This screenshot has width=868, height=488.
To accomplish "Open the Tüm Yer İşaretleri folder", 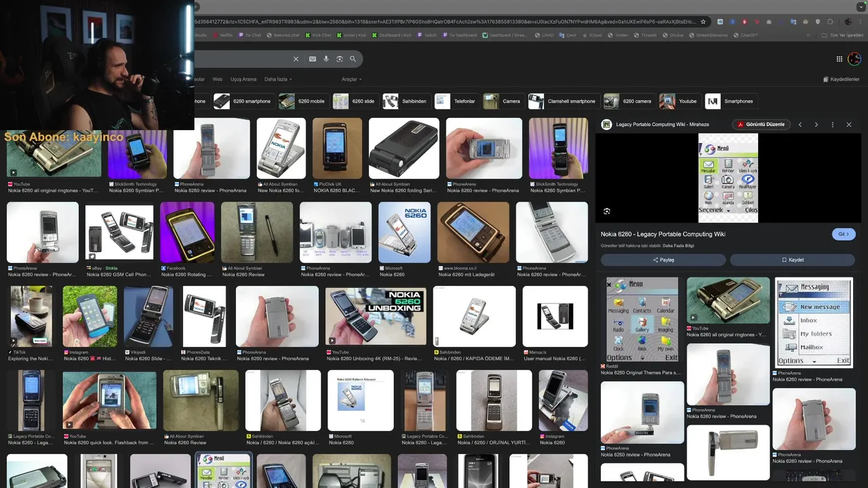I will (843, 35).
